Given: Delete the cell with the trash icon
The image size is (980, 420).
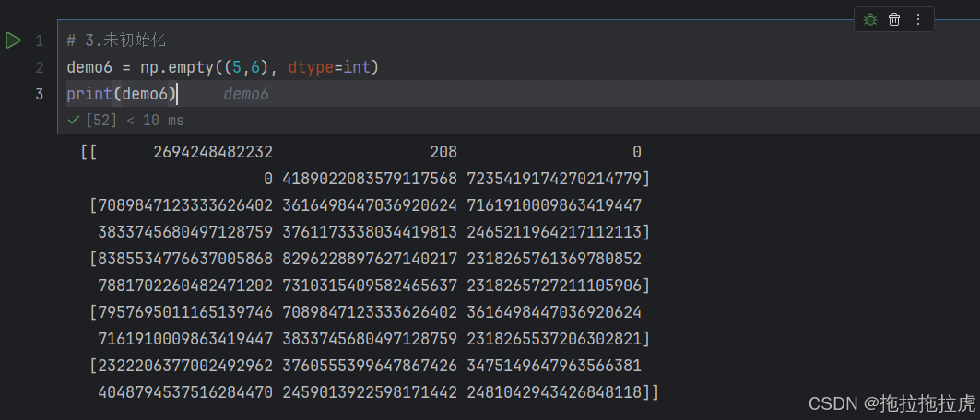Looking at the screenshot, I should [894, 19].
